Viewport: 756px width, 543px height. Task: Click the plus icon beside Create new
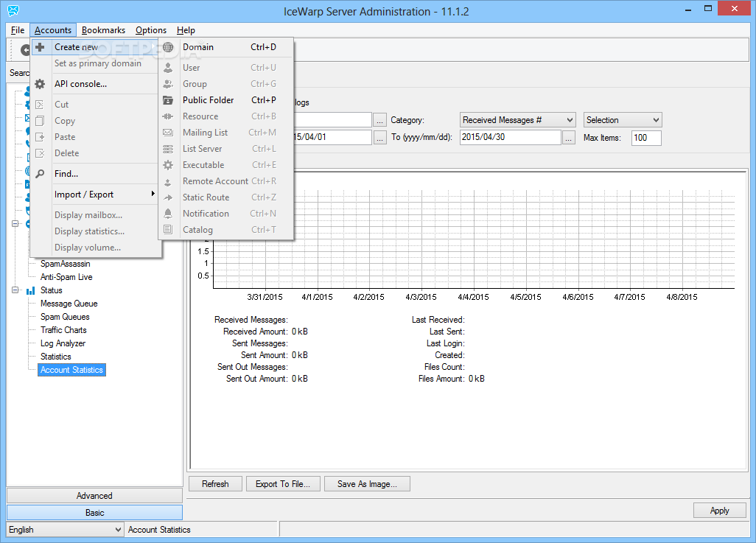point(40,47)
